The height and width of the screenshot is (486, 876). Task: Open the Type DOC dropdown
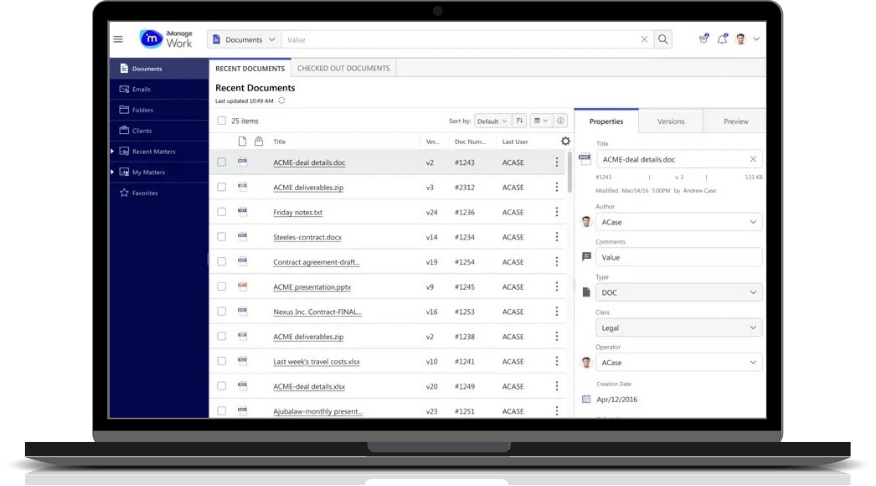(x=679, y=292)
